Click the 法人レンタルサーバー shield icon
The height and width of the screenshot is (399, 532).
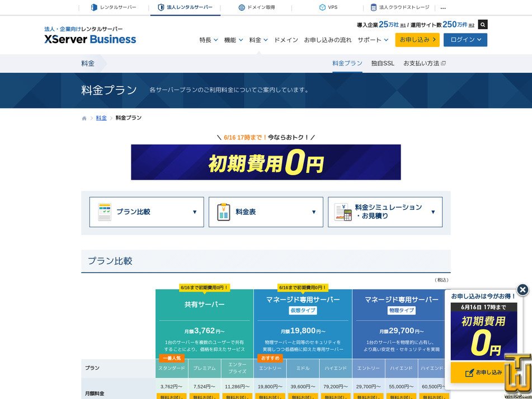[x=161, y=7]
